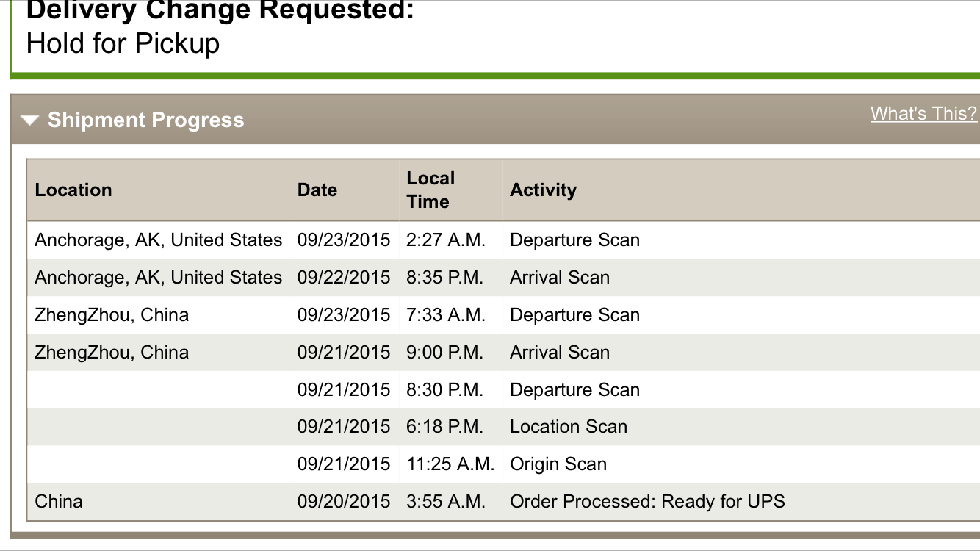The height and width of the screenshot is (551, 980).
Task: Select the Local Time column header
Action: 430,190
